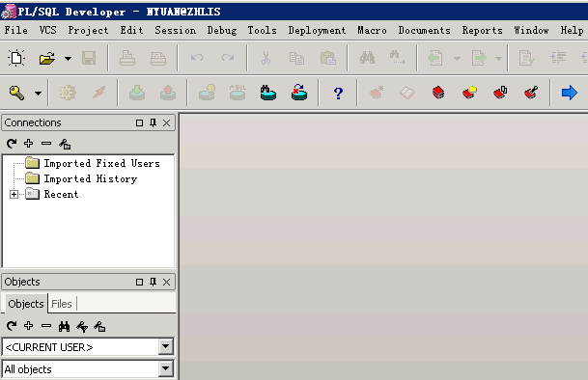
Task: Click the Redo arrow icon
Action: pyautogui.click(x=228, y=58)
